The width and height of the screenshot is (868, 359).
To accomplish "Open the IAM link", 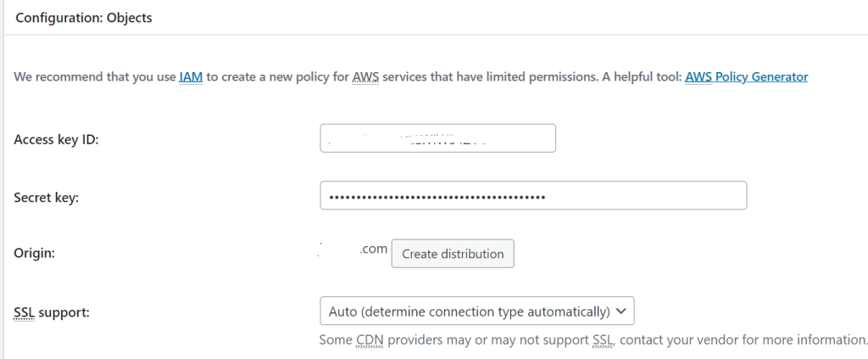I will pos(191,77).
